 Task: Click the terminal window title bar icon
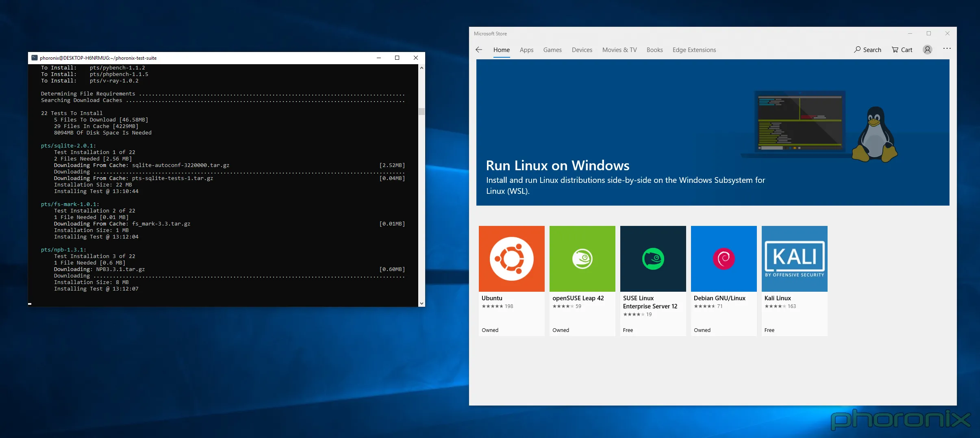pyautogui.click(x=35, y=58)
